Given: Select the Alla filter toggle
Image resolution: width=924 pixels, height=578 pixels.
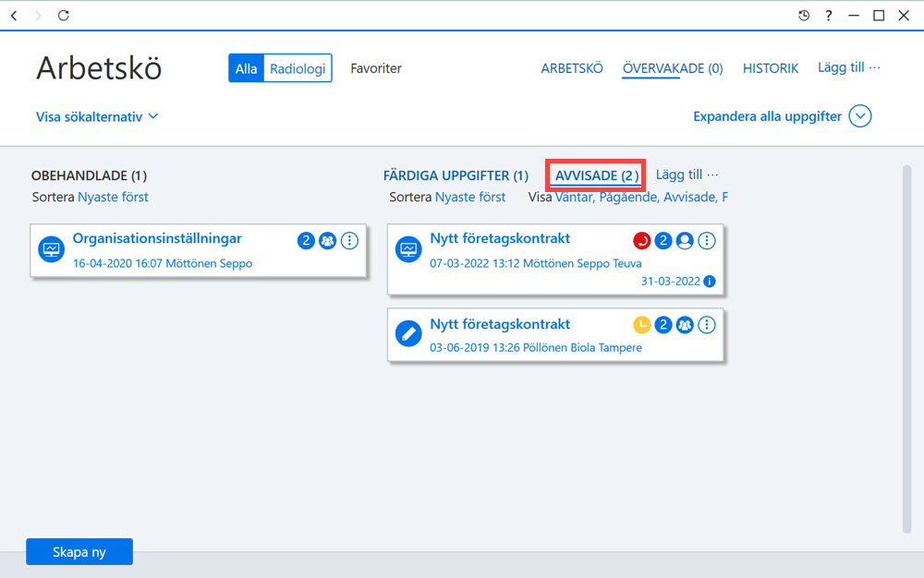Looking at the screenshot, I should click(x=246, y=68).
